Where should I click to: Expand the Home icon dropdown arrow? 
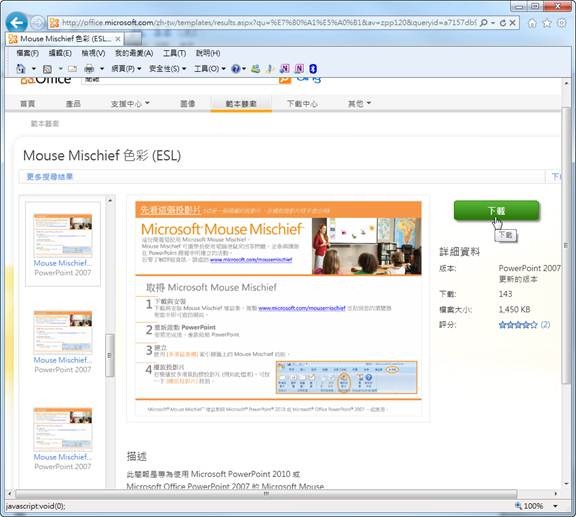tap(34, 69)
